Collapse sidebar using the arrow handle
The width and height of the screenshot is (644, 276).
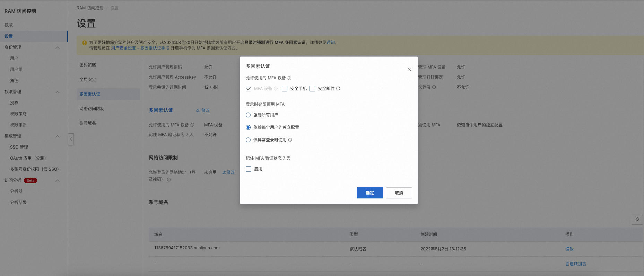(x=71, y=139)
